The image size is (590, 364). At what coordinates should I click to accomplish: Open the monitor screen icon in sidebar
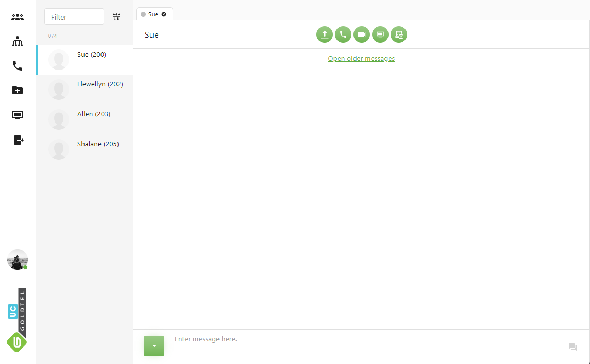[18, 115]
